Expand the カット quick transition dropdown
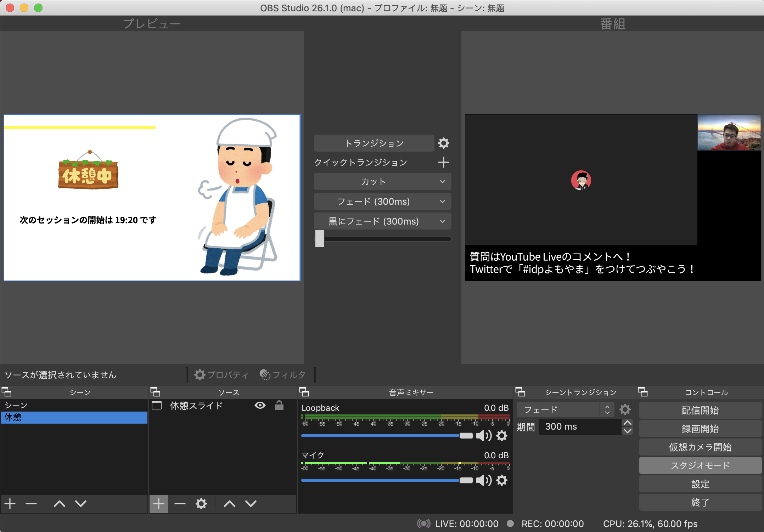This screenshot has height=532, width=764. pos(442,181)
